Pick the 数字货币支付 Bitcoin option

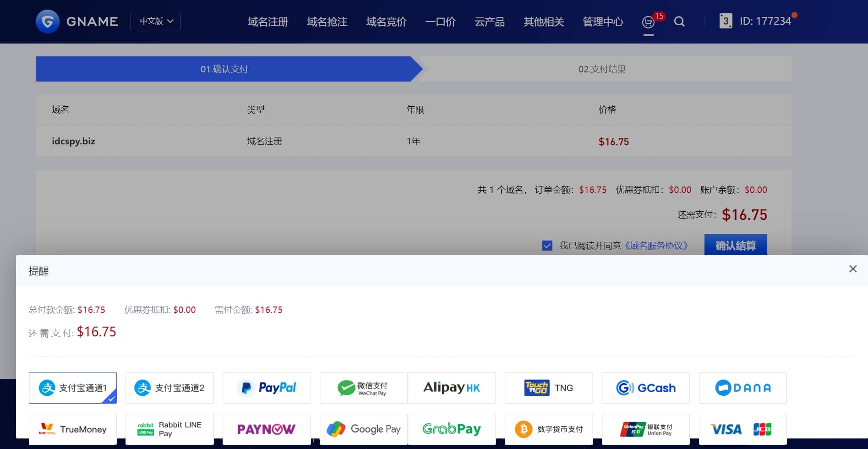click(549, 429)
